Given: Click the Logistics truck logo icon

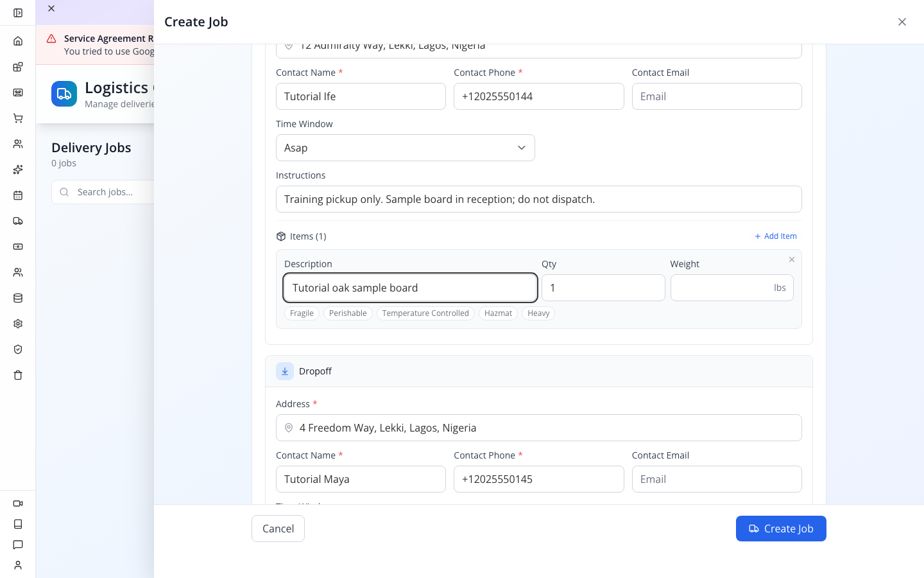Looking at the screenshot, I should (64, 94).
